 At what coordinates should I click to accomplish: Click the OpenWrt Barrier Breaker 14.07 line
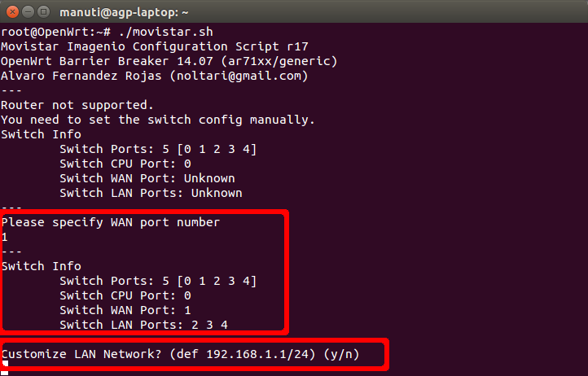point(169,61)
